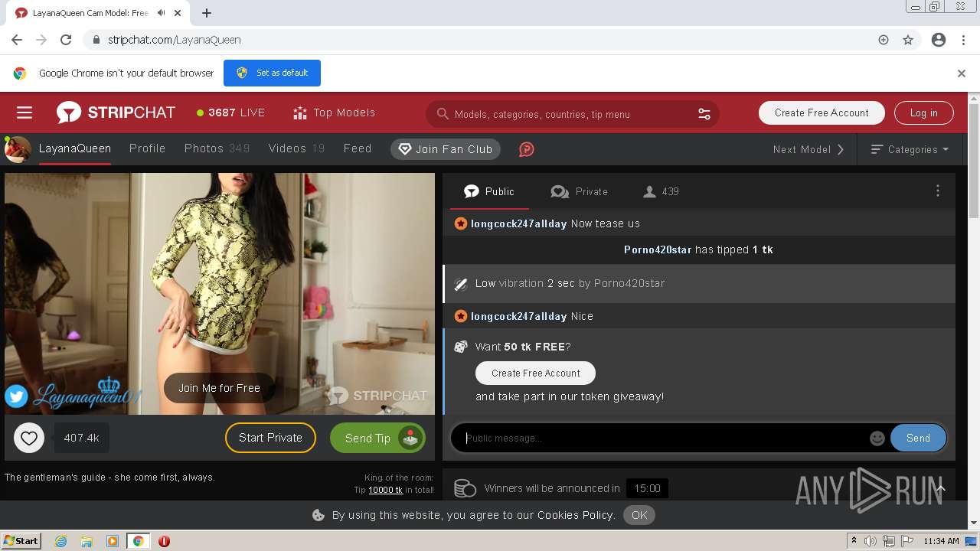The width and height of the screenshot is (980, 551).
Task: Open the 10000 tk tip link
Action: click(385, 490)
